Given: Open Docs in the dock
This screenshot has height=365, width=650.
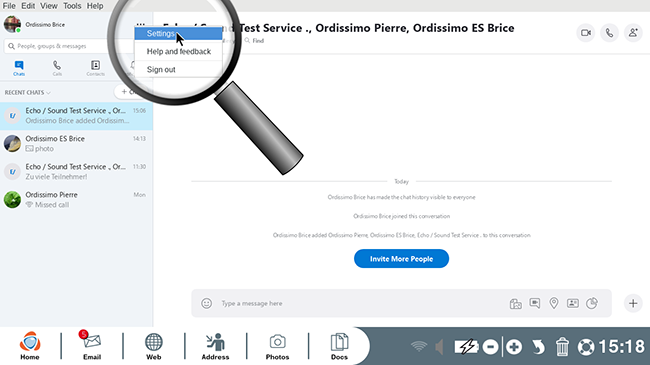Looking at the screenshot, I should pos(339,346).
